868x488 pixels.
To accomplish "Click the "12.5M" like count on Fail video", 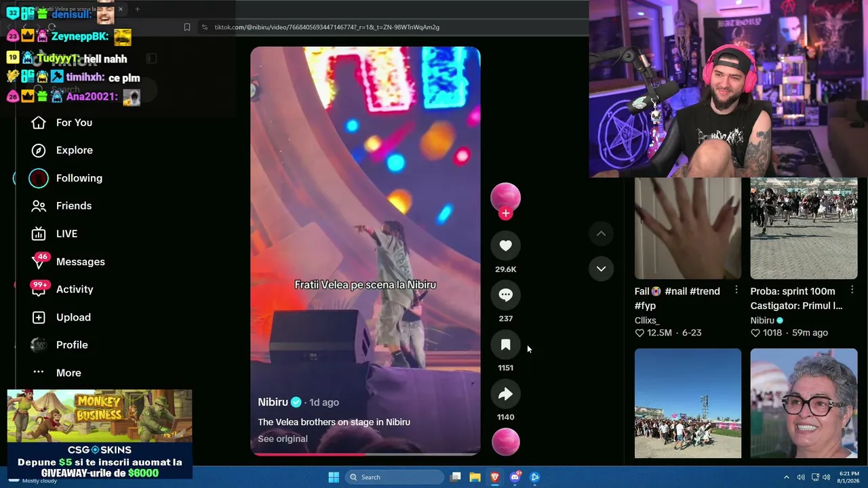I will click(659, 333).
